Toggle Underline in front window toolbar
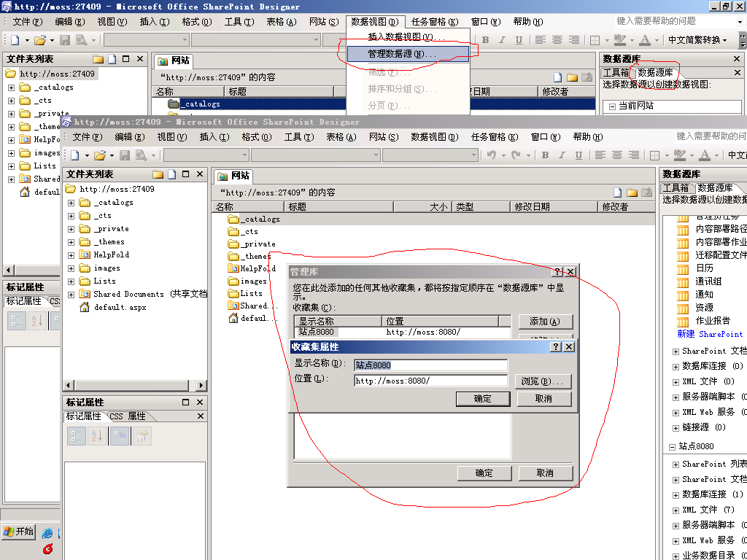747x560 pixels. (578, 155)
